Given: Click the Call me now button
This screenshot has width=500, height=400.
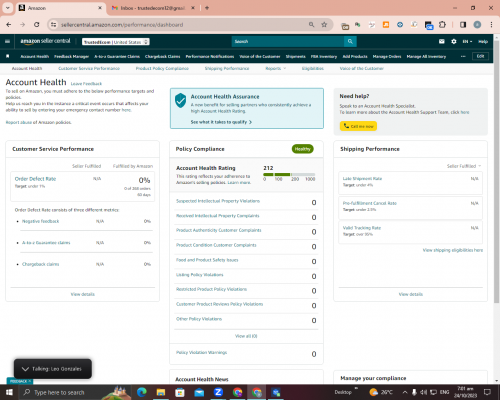Looking at the screenshot, I should point(358,126).
